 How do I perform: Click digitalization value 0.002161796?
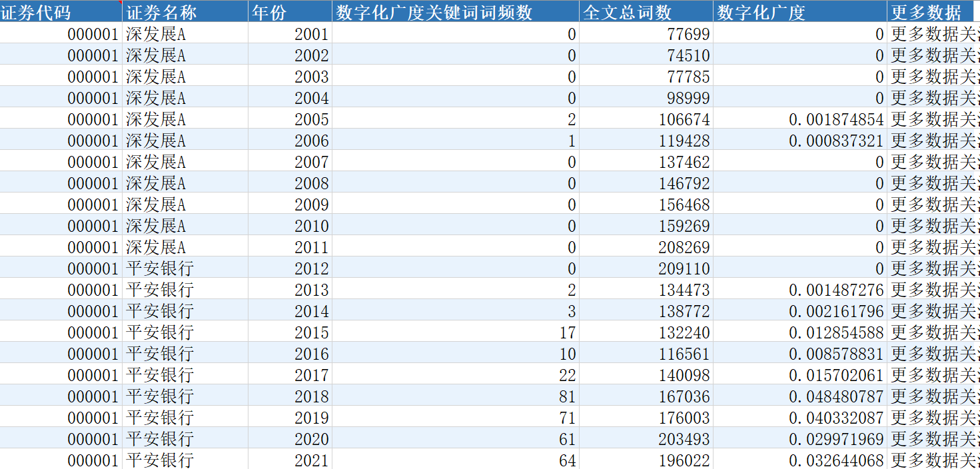800,311
